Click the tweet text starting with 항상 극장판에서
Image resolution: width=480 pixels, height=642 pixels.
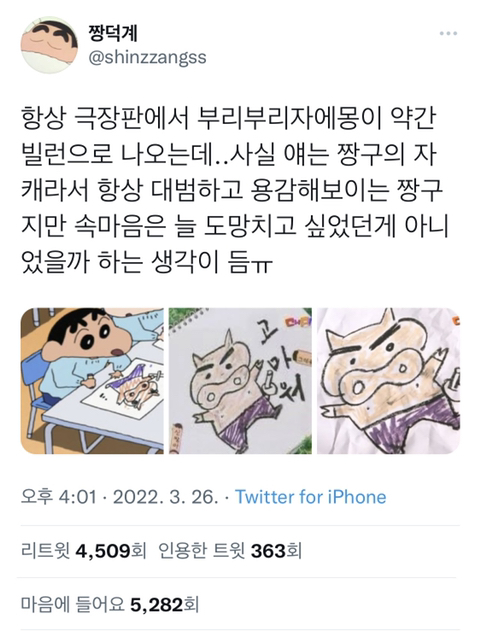coord(235,190)
